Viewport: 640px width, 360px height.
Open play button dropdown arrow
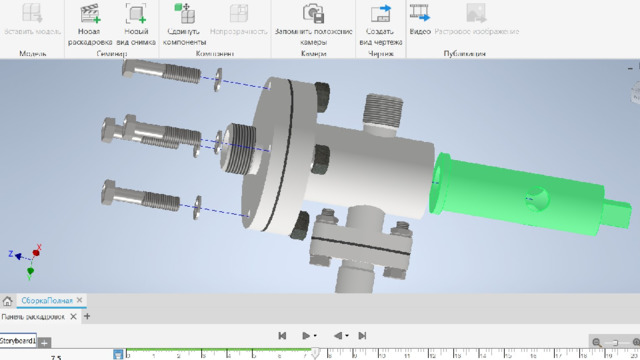click(315, 336)
